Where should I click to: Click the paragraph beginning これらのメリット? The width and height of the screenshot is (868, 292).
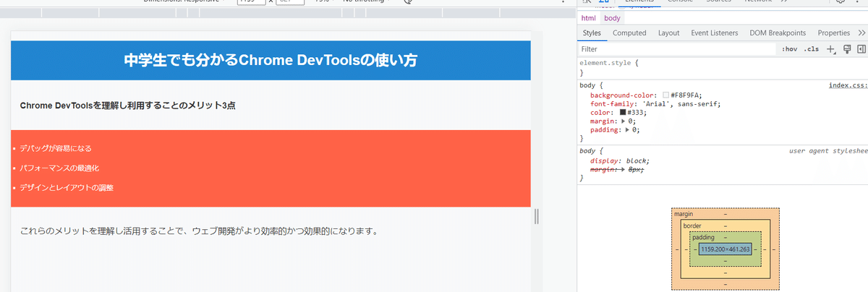coord(199,231)
